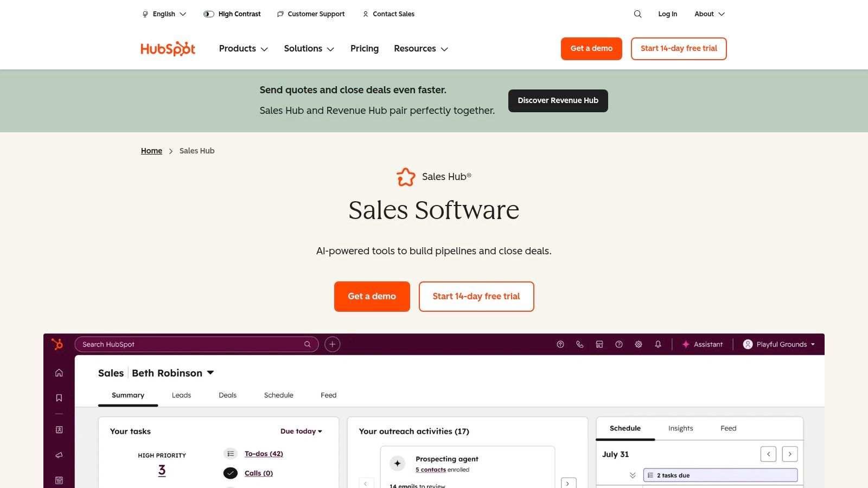Switch to the Deals tab
The image size is (868, 488).
(x=227, y=395)
